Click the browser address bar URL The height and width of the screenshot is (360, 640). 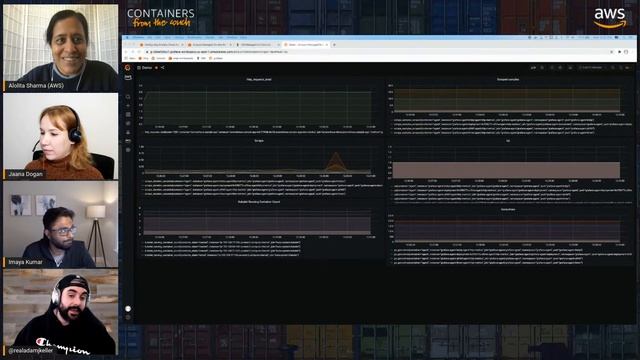pos(220,52)
